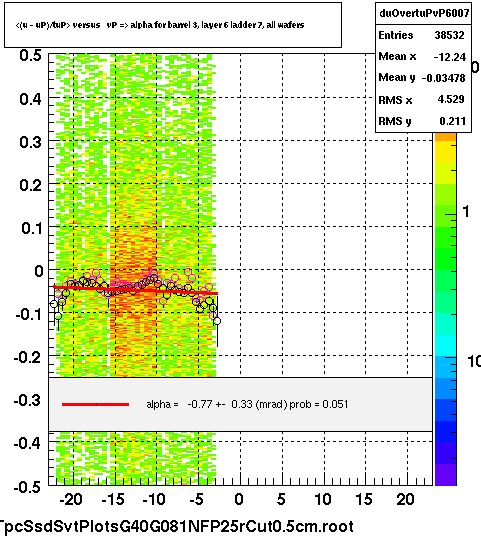This screenshot has height=539, width=481.
Task: Click the rightmost black data point marker
Action: (x=217, y=321)
